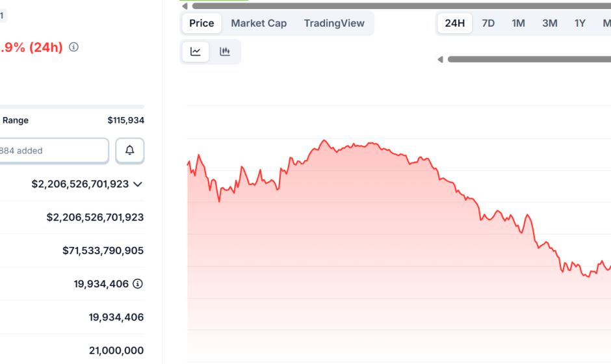
Task: Click left arrow of the top scrollbar
Action: click(x=185, y=6)
